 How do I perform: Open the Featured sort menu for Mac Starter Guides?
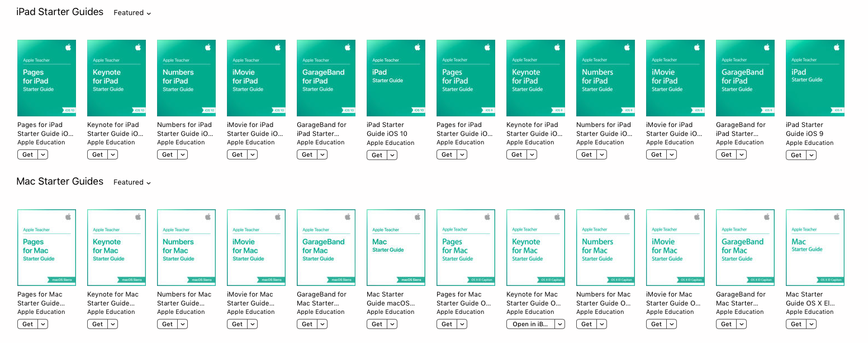tap(132, 182)
